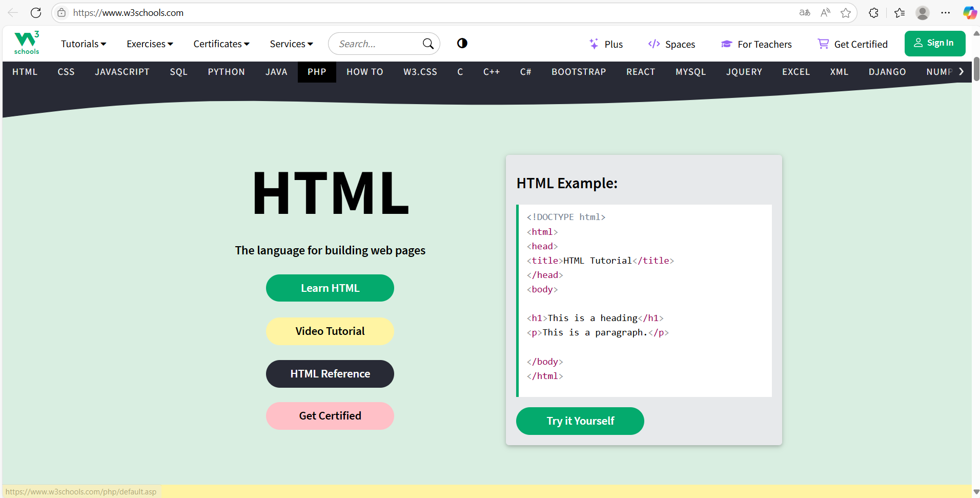Screen dimensions: 980x498
Task: Reload the page with the refresh icon
Action: 35,13
